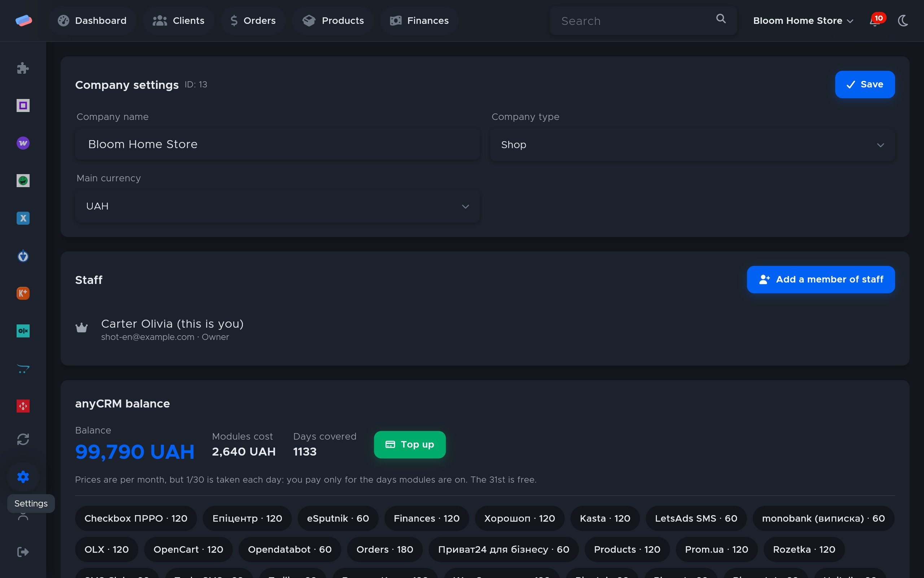
Task: Click the Finances · 120 module chip
Action: click(x=427, y=518)
